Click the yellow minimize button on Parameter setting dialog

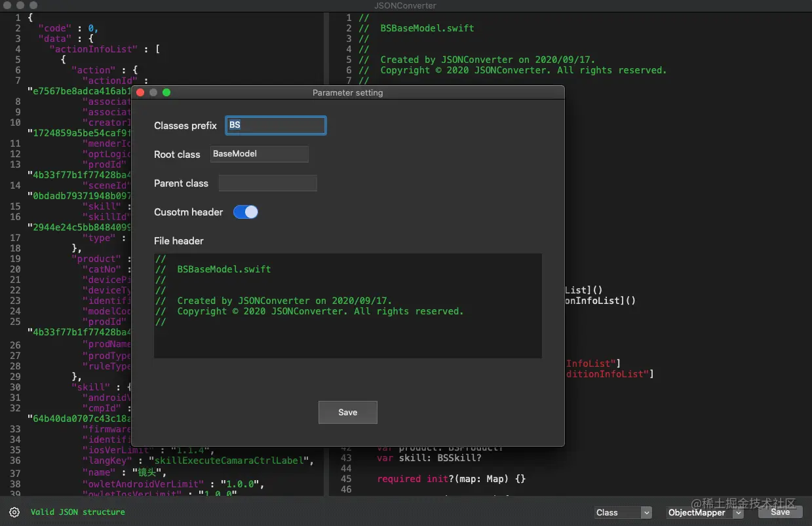pyautogui.click(x=153, y=92)
